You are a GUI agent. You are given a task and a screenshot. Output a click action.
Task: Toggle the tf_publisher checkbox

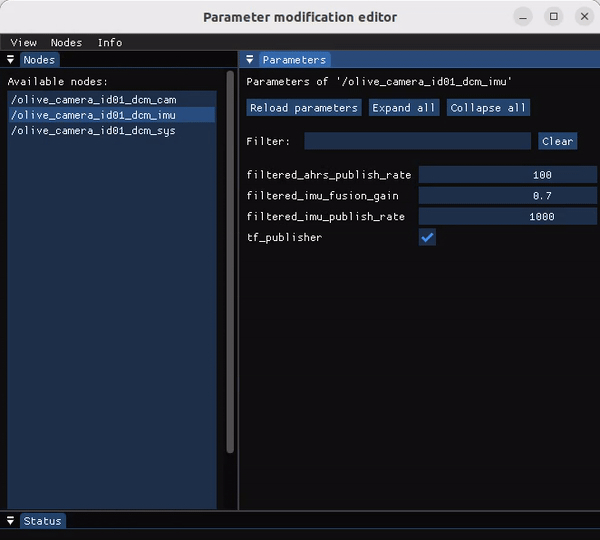click(x=427, y=237)
